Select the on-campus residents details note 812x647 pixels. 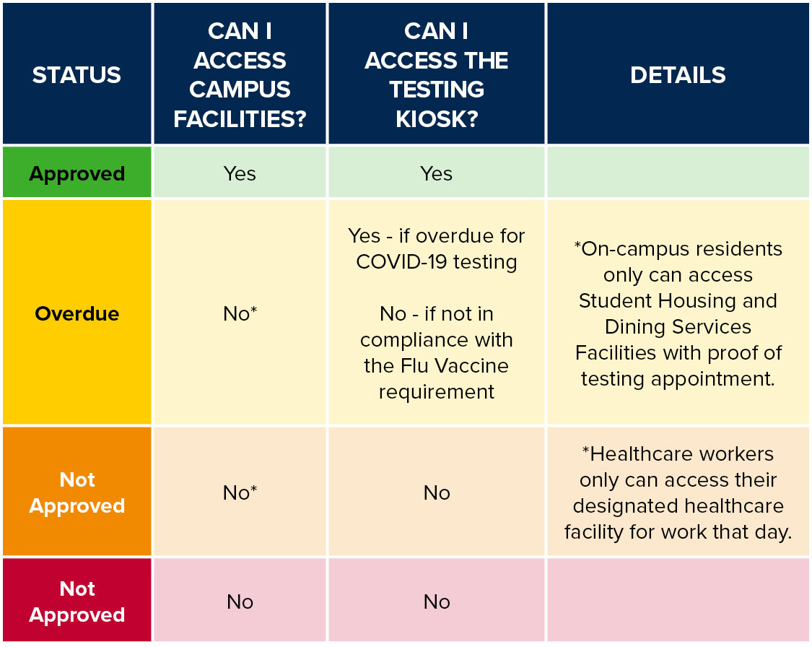[x=678, y=314]
